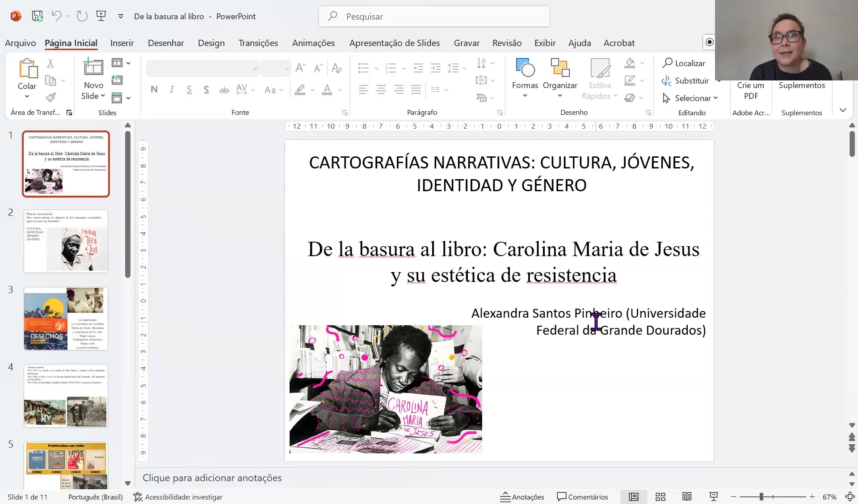Click the Localizar search icon
858x504 pixels.
(x=667, y=63)
